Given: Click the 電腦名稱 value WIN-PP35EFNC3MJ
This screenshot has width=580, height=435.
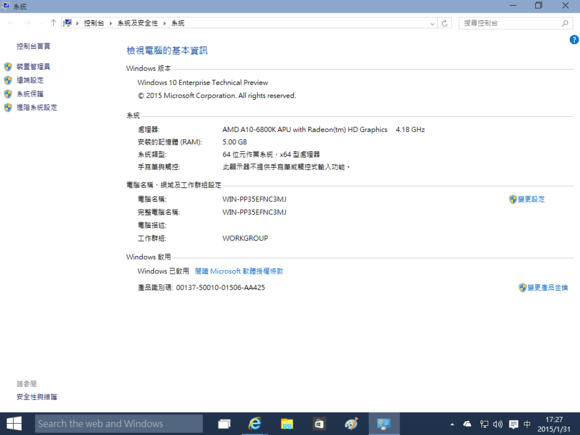Looking at the screenshot, I should pyautogui.click(x=254, y=199).
